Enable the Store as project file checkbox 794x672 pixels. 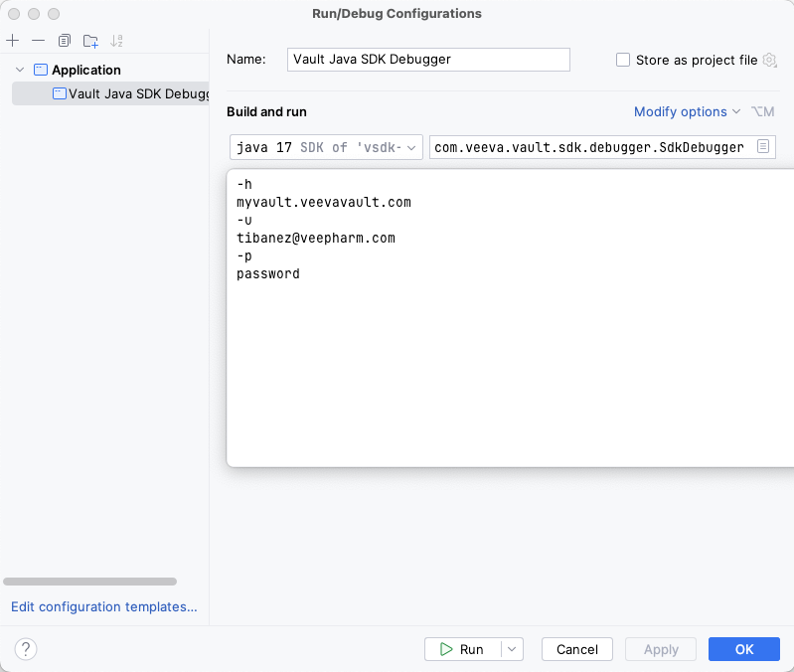pyautogui.click(x=623, y=60)
